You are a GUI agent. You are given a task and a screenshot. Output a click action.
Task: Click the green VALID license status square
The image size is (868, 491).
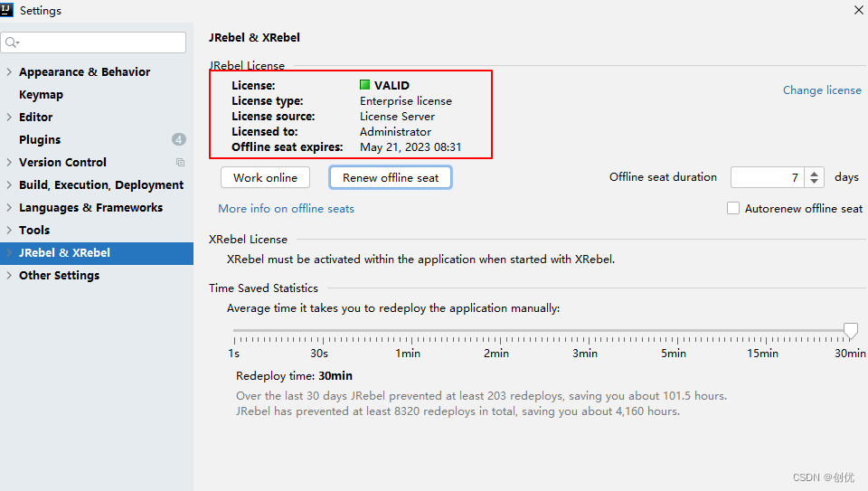(x=364, y=85)
